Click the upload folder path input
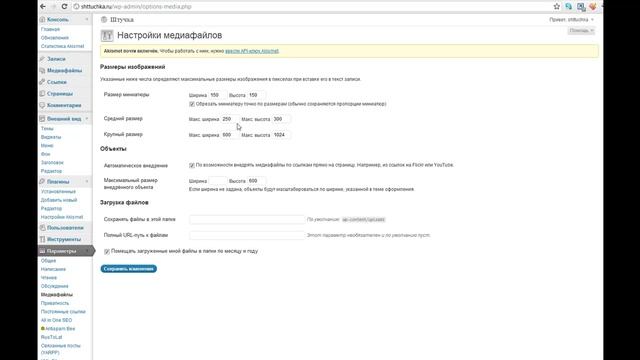This screenshot has height=360, width=640. click(247, 220)
